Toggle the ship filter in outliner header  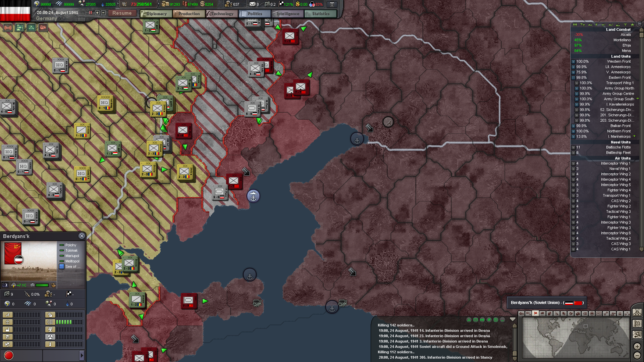[590, 24]
